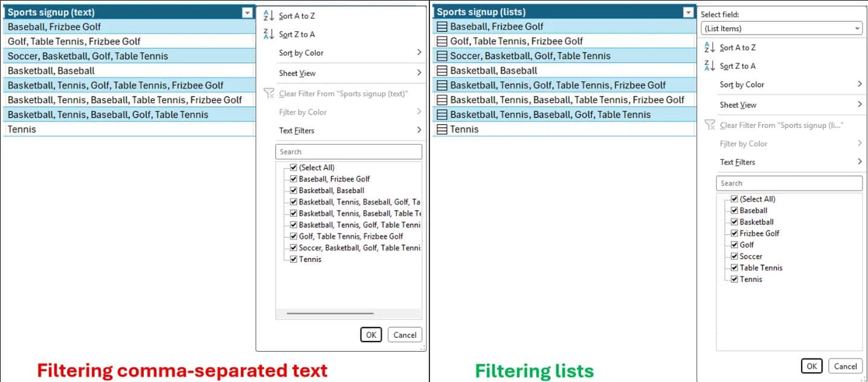This screenshot has height=382, width=868.
Task: Click horizontal scrollbar under text filter checklist
Action: coord(330,313)
